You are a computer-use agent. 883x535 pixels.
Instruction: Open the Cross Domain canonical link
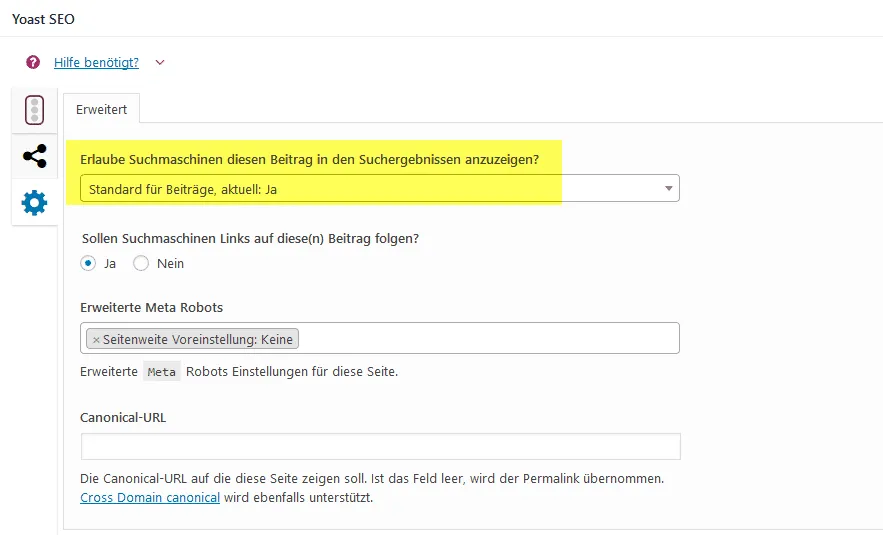point(150,498)
